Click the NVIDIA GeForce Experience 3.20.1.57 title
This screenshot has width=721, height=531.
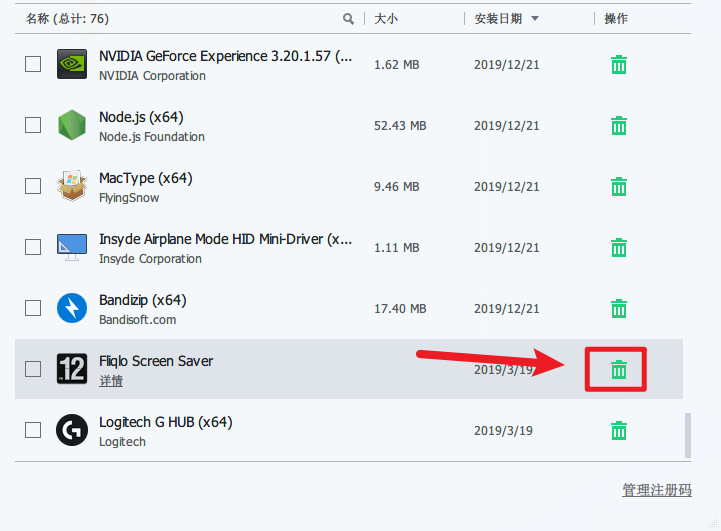coord(226,56)
